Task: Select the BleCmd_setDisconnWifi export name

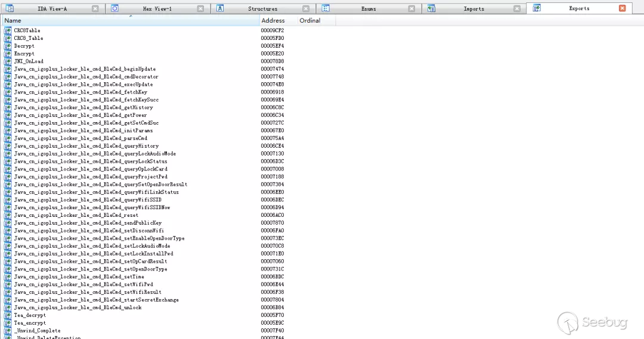Action: [89, 231]
